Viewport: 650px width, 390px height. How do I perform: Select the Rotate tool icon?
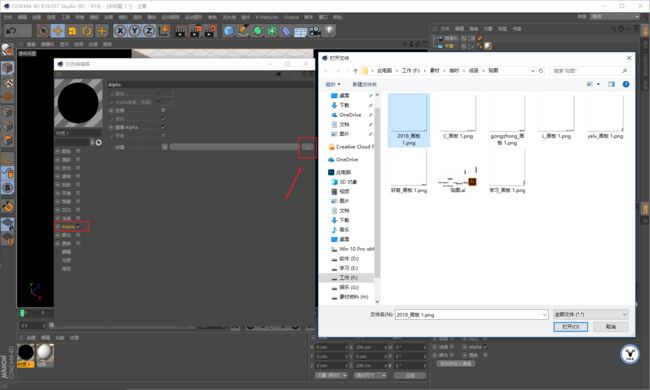pyautogui.click(x=87, y=31)
